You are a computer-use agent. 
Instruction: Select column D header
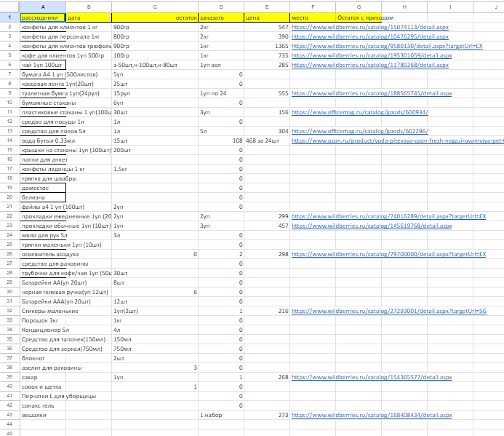(220, 7)
